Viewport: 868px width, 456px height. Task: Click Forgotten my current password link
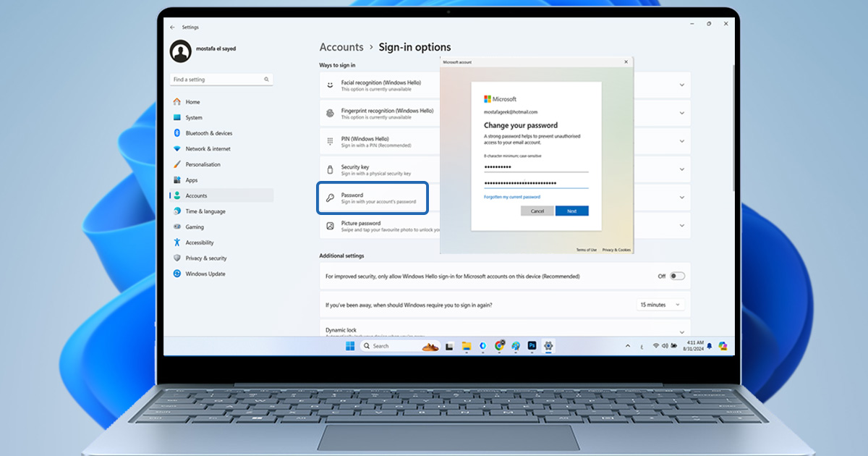[512, 197]
